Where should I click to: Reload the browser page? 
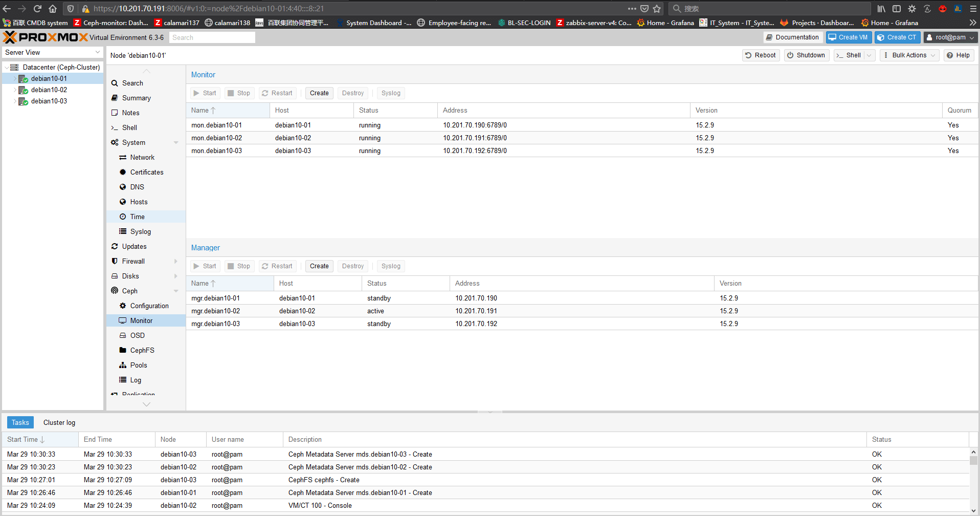[x=37, y=9]
